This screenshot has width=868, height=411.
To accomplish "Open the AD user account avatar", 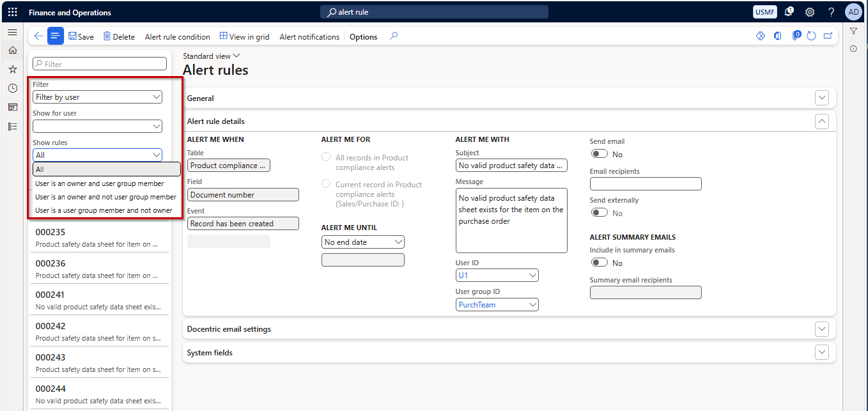I will (853, 12).
